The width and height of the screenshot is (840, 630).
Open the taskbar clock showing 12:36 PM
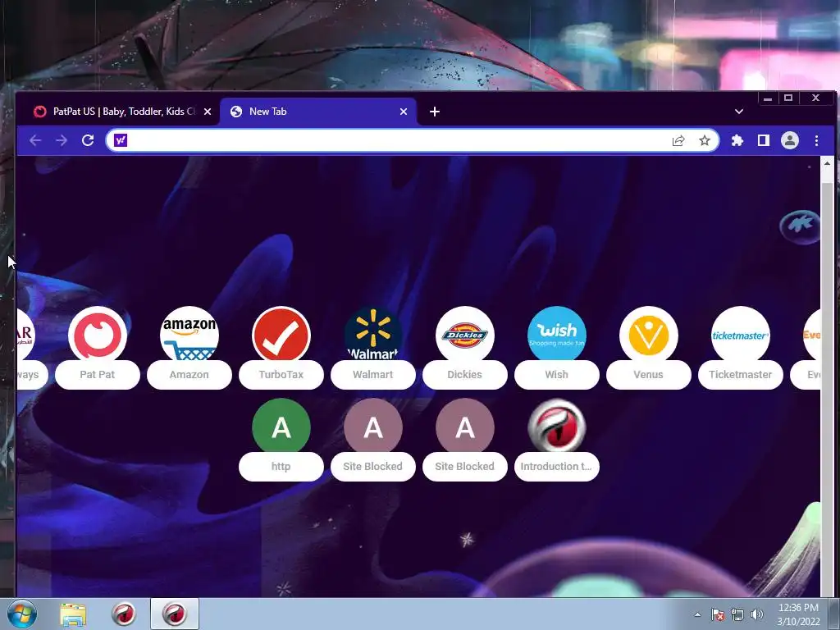(x=798, y=614)
